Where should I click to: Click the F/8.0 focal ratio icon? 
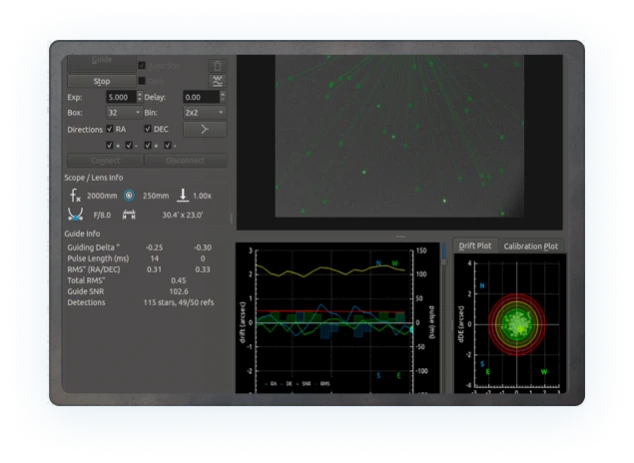76,214
